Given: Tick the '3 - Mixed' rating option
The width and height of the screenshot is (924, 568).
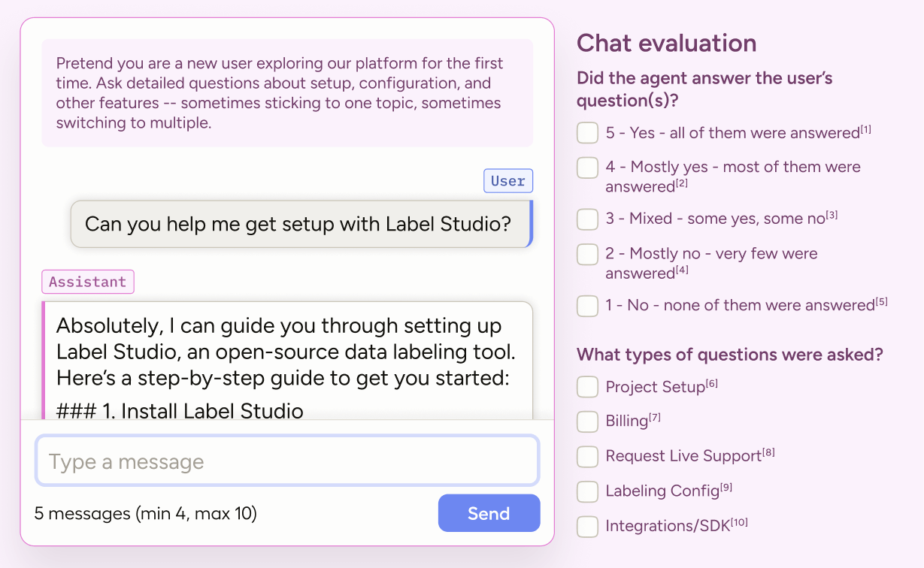Looking at the screenshot, I should [x=587, y=219].
